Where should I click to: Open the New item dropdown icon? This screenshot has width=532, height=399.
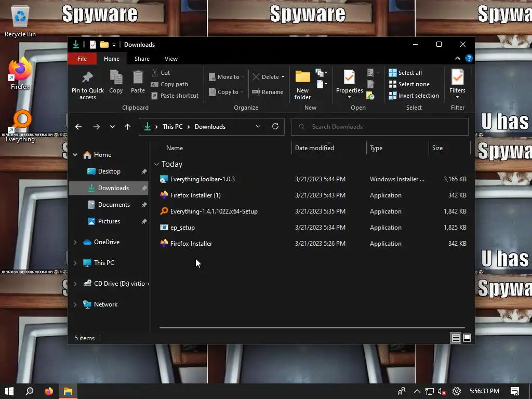[321, 73]
